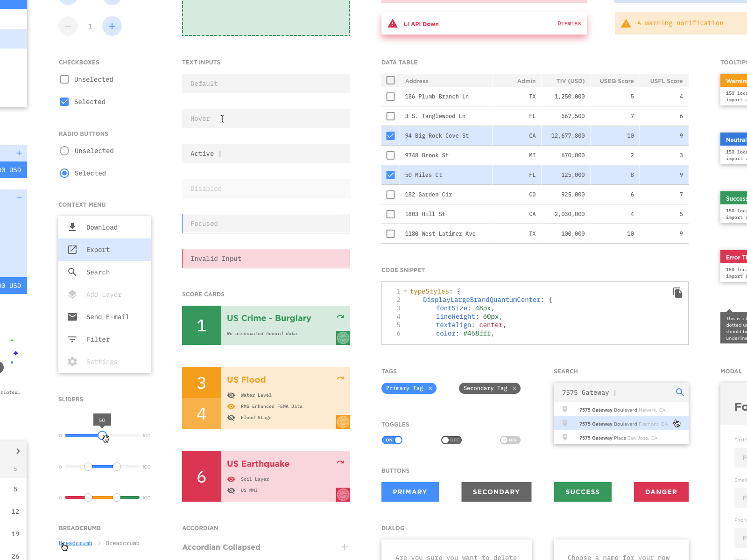This screenshot has width=747, height=560.
Task: Click the slider handle showing value 50
Action: pos(102,435)
